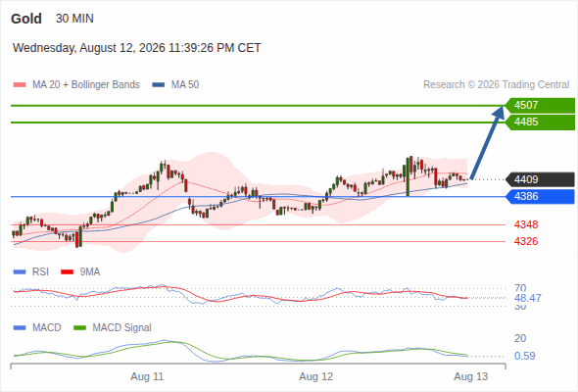
Task: Click the green MACD Signal legend swatch
Action: (x=79, y=328)
